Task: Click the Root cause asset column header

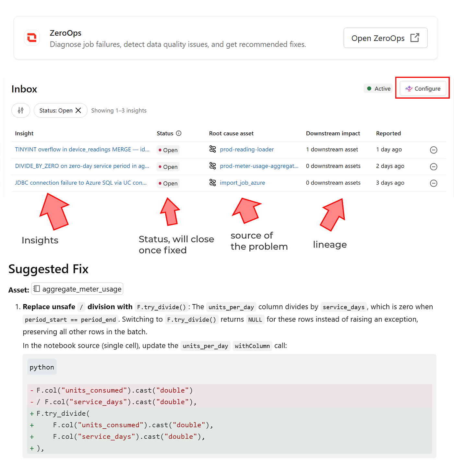Action: tap(231, 133)
